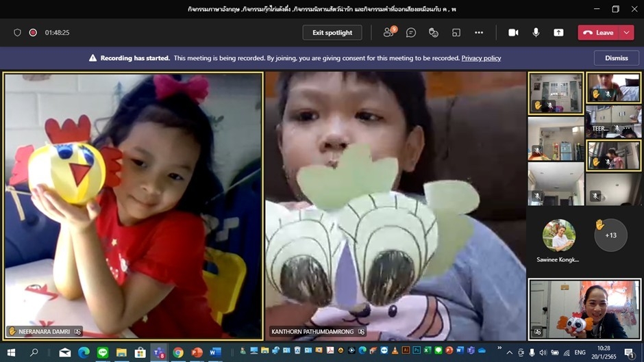Image resolution: width=644 pixels, height=362 pixels.
Task: Click the share content tray icon
Action: pos(558,32)
